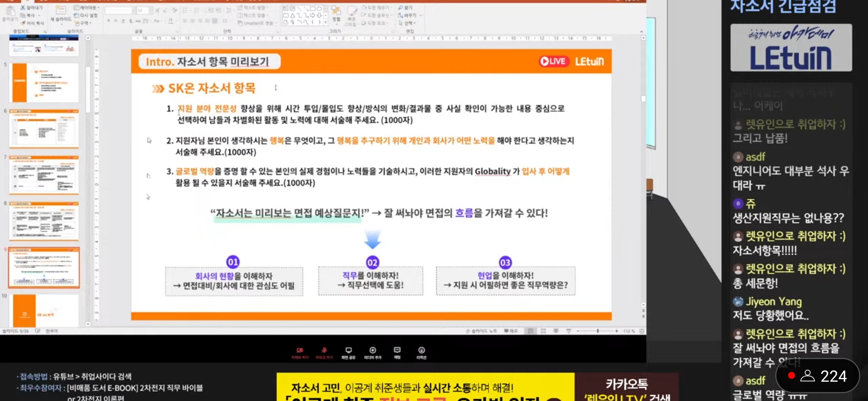Screen dimensions: 868x401
Task: Click zoom out minus button
Action: (578, 331)
